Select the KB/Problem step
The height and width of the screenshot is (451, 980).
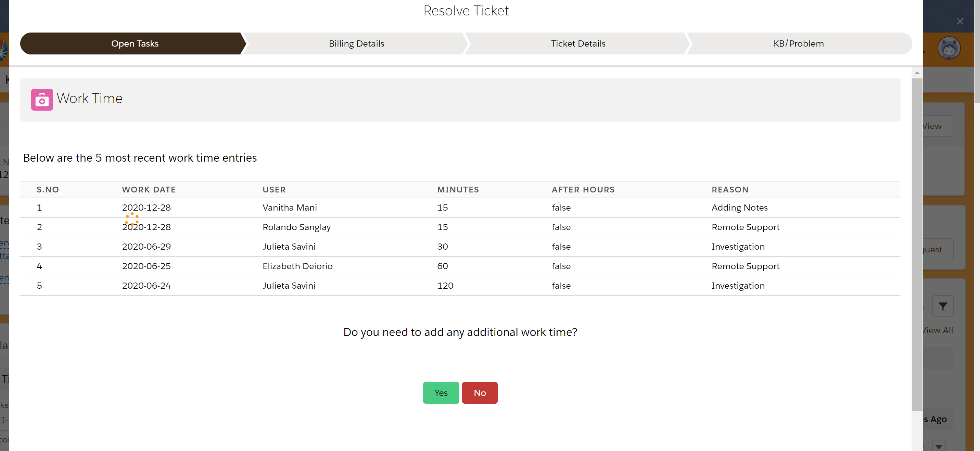click(x=798, y=44)
